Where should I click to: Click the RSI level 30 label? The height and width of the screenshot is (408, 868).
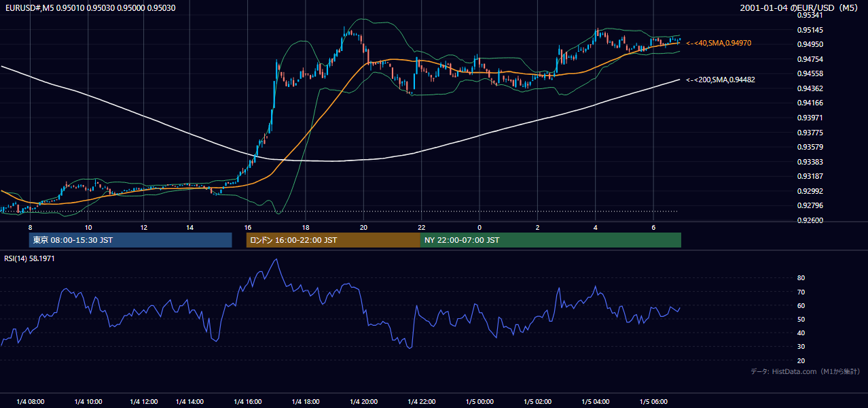tap(801, 347)
